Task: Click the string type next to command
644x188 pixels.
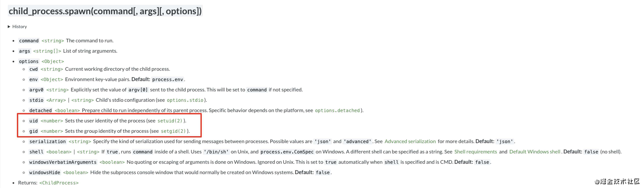Action: pos(53,41)
